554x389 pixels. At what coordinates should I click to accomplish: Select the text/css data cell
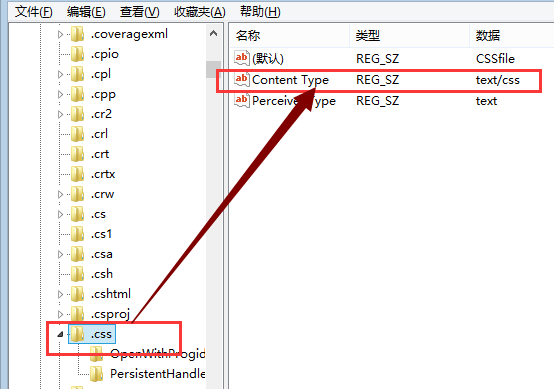click(497, 80)
